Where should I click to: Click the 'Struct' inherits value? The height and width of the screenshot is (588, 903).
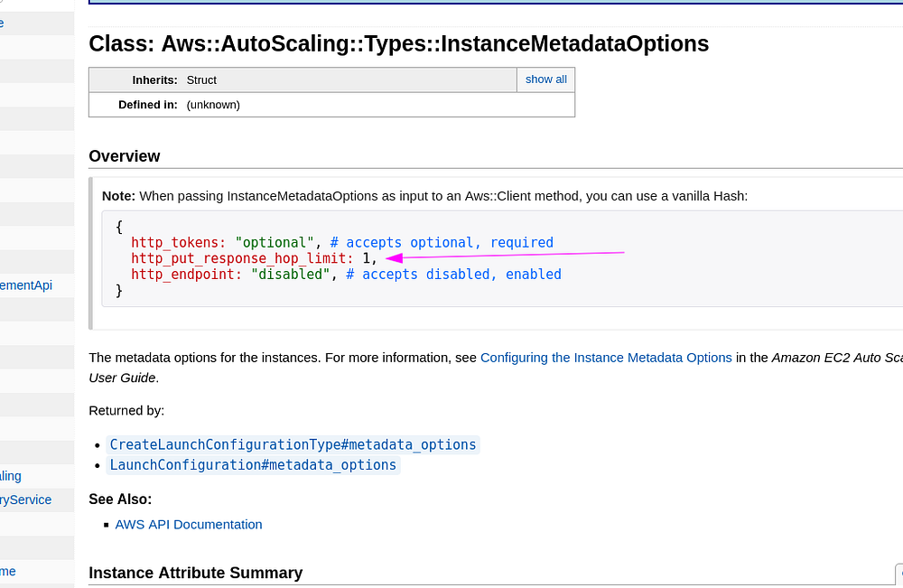click(201, 80)
